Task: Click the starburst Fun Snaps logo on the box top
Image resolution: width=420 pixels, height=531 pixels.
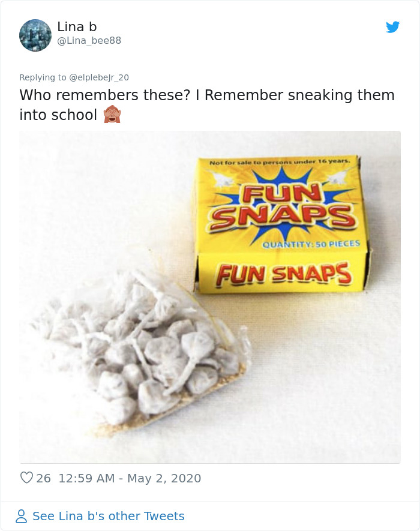Action: pyautogui.click(x=282, y=204)
